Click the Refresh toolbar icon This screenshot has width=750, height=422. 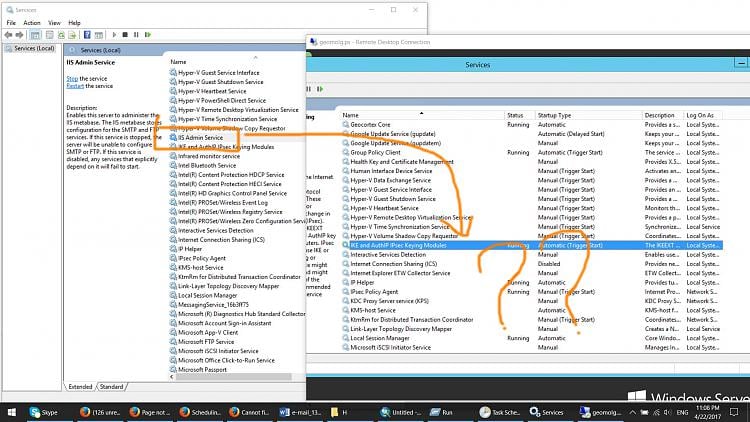coord(61,35)
